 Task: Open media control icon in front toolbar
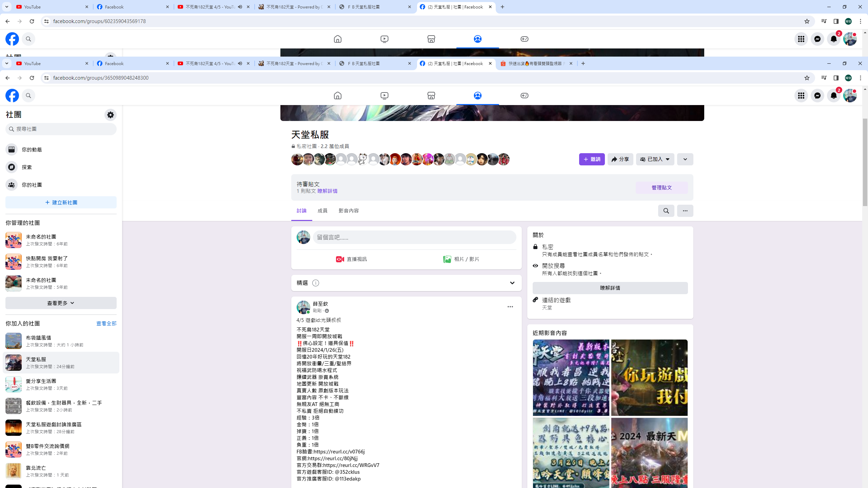pyautogui.click(x=824, y=78)
